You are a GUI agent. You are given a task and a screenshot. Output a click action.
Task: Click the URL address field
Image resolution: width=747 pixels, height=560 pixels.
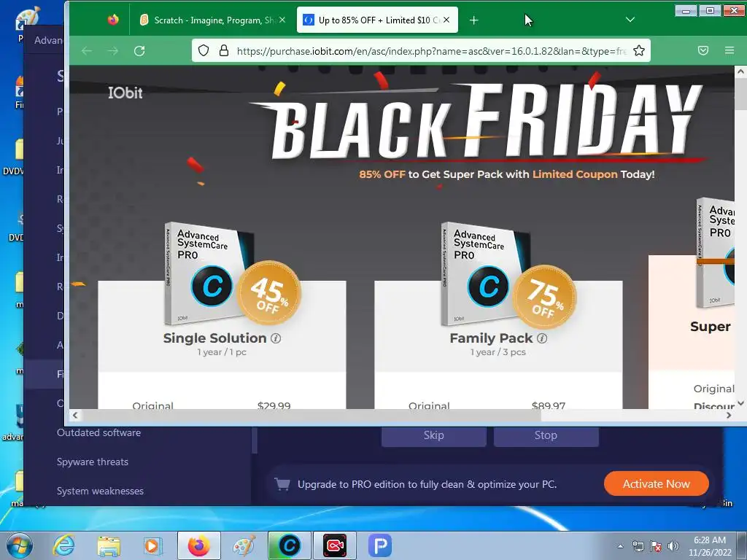coord(431,51)
